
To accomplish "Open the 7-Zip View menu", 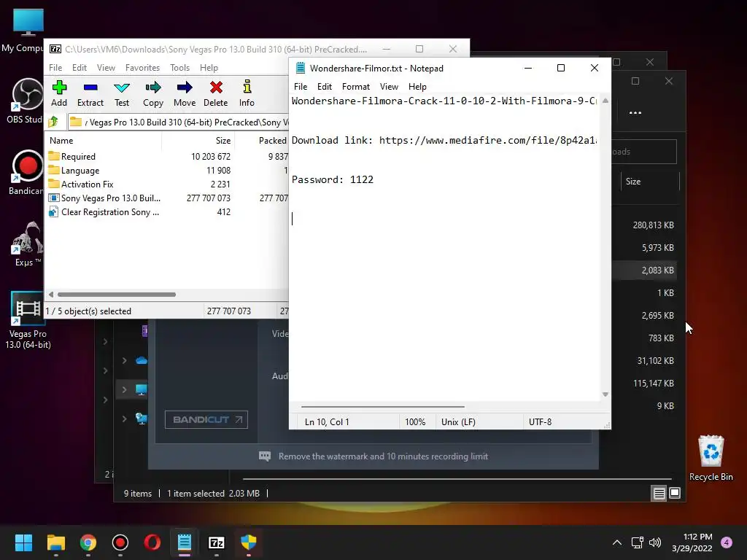I will coord(106,68).
